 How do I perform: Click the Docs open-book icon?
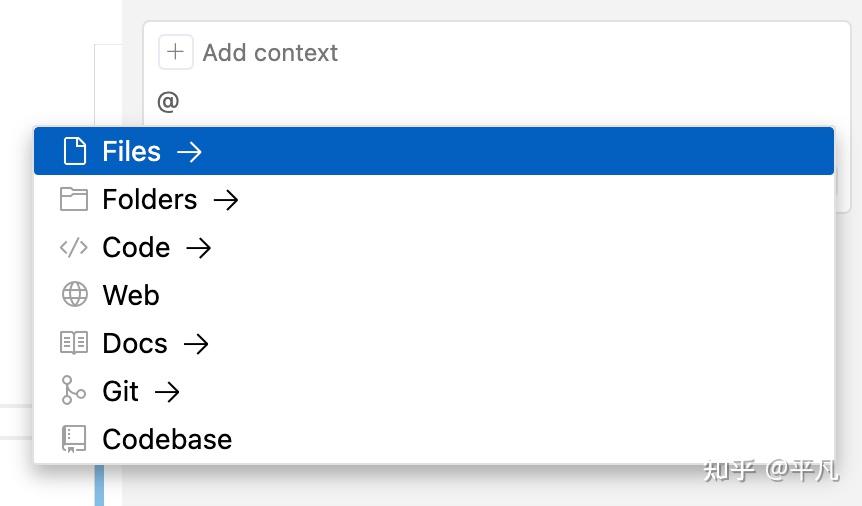pos(74,343)
